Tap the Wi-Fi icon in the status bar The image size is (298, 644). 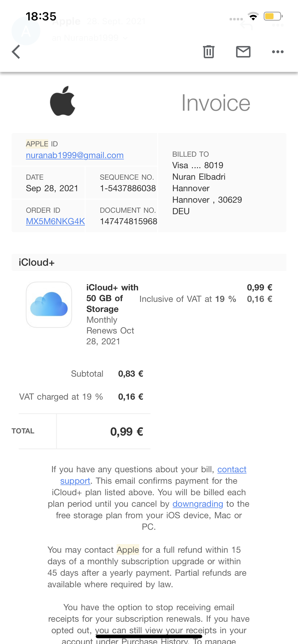[253, 17]
